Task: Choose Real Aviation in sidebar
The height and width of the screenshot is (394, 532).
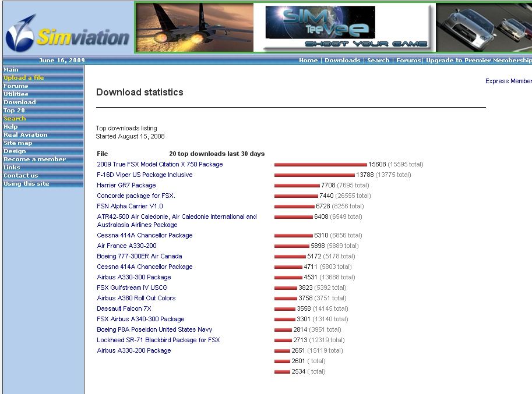Action: 26,135
